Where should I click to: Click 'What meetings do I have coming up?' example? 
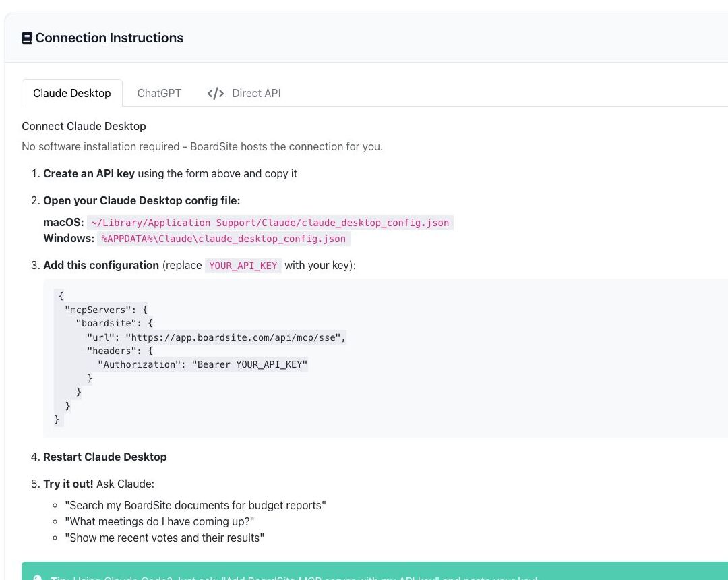point(160,521)
